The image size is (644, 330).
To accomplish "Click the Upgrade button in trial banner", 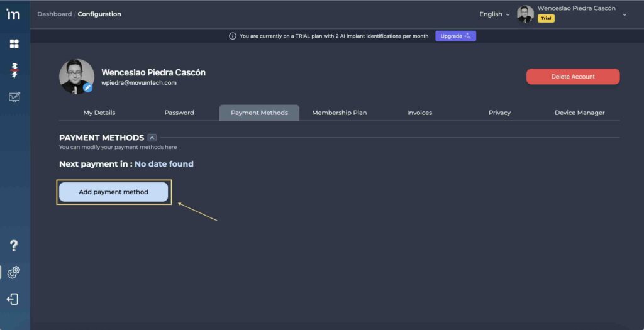I will tap(455, 36).
